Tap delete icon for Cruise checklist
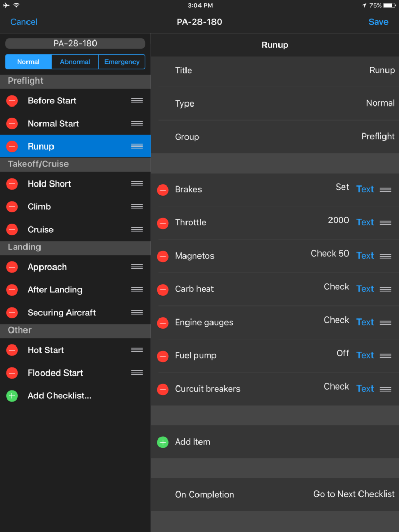 click(12, 229)
